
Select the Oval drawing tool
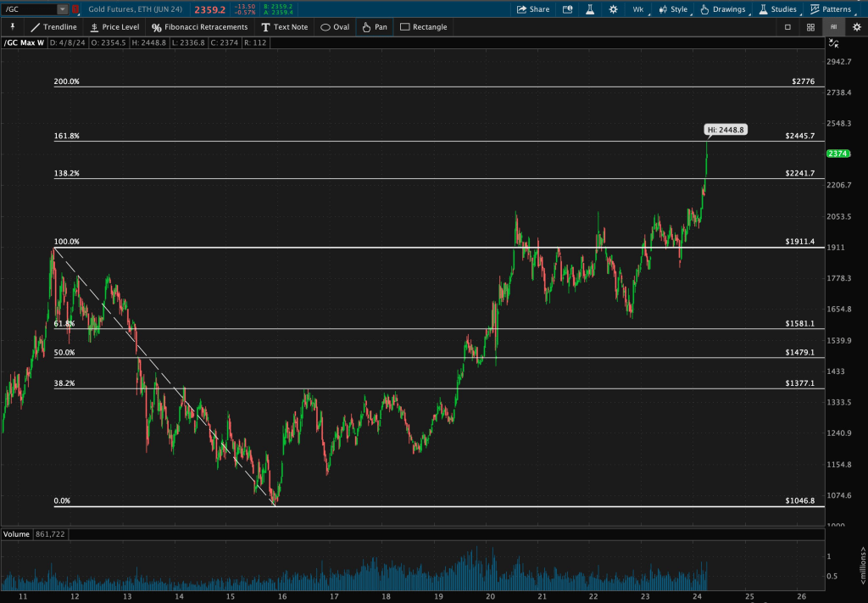334,26
